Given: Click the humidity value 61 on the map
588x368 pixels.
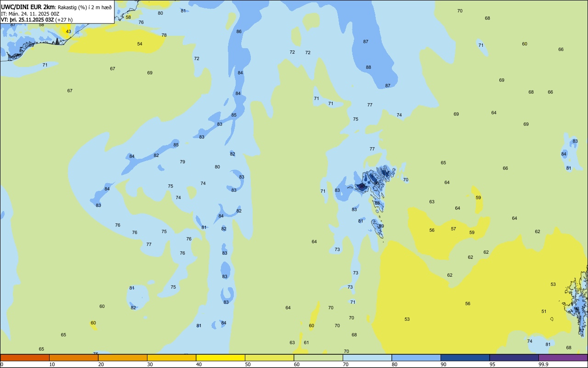Looking at the screenshot, I should point(306,343).
